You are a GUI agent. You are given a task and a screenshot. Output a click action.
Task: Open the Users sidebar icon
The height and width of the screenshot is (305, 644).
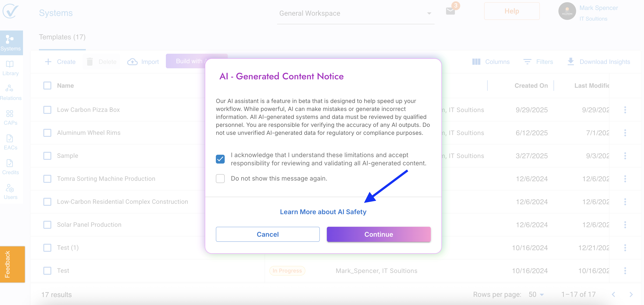point(10,191)
